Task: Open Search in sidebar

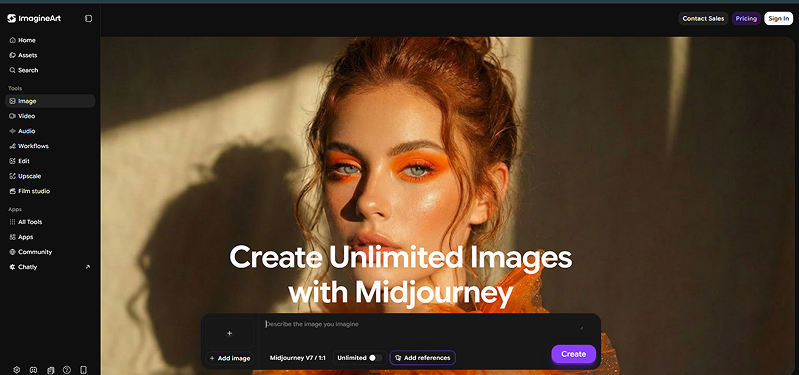Action: (50, 70)
